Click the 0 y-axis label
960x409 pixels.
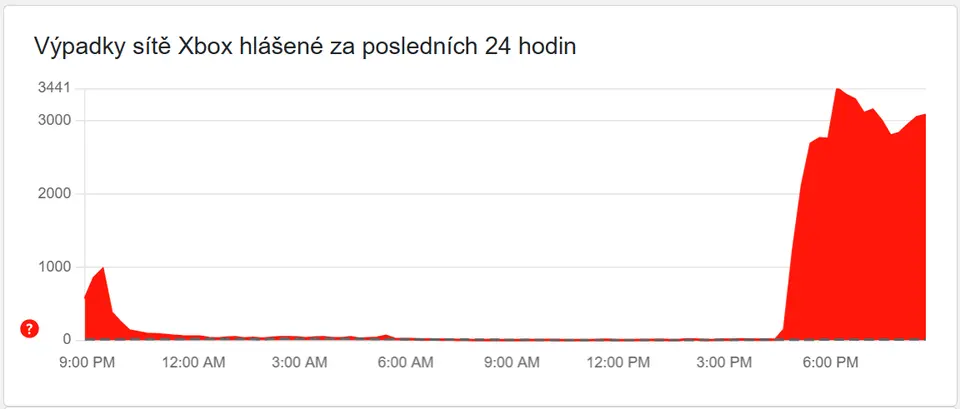coord(65,340)
